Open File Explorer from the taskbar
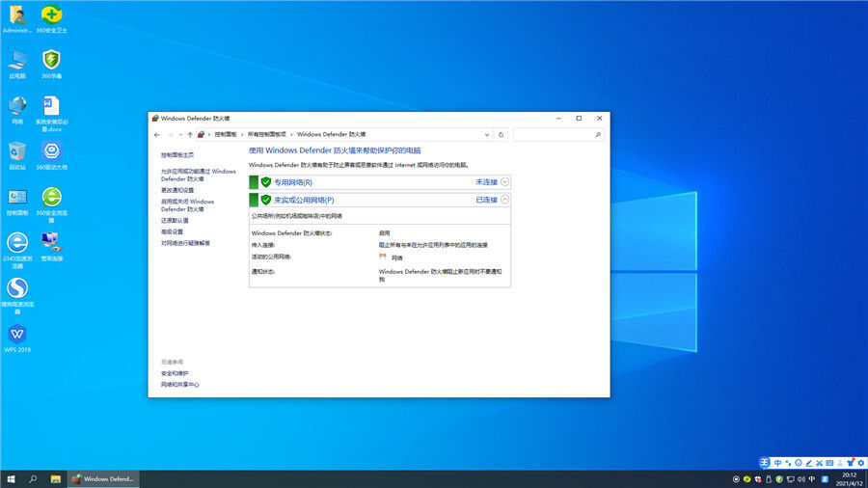This screenshot has height=488, width=868. [x=55, y=479]
